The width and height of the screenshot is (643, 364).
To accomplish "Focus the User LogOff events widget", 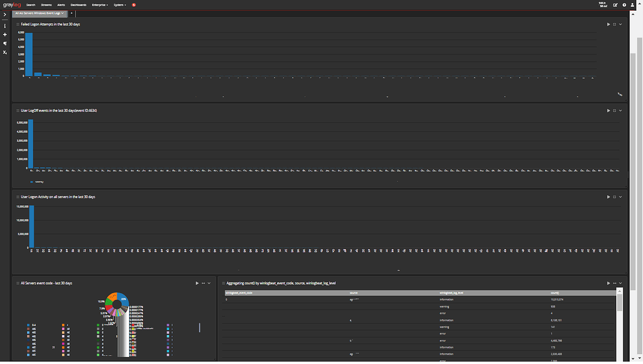I will [614, 110].
